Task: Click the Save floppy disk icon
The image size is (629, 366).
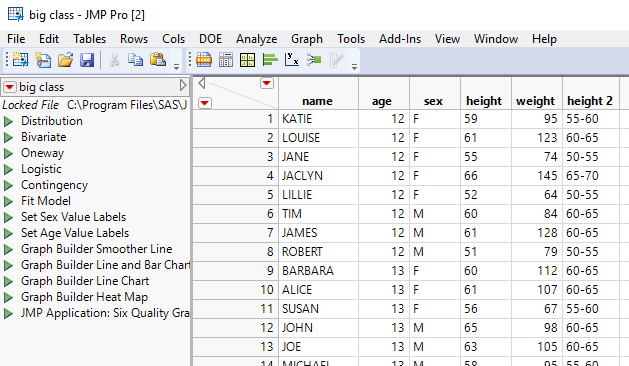Action: [x=87, y=60]
